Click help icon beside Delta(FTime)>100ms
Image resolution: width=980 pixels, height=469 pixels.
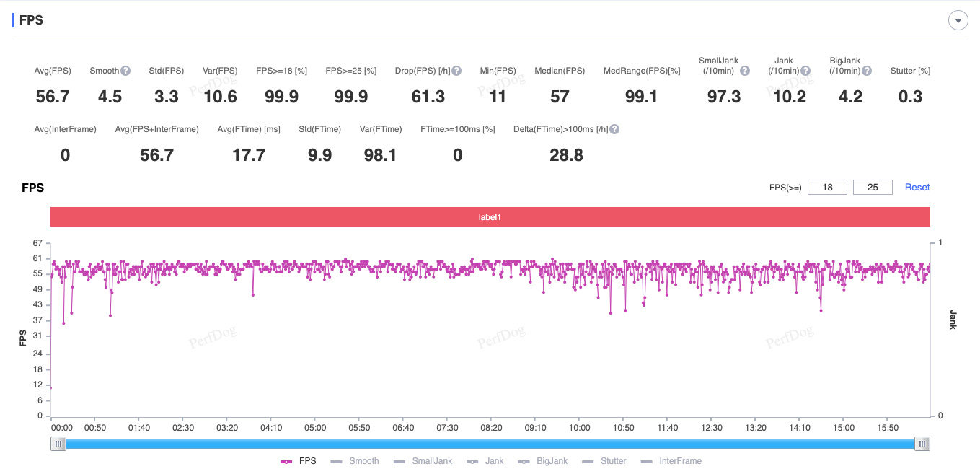tap(614, 129)
